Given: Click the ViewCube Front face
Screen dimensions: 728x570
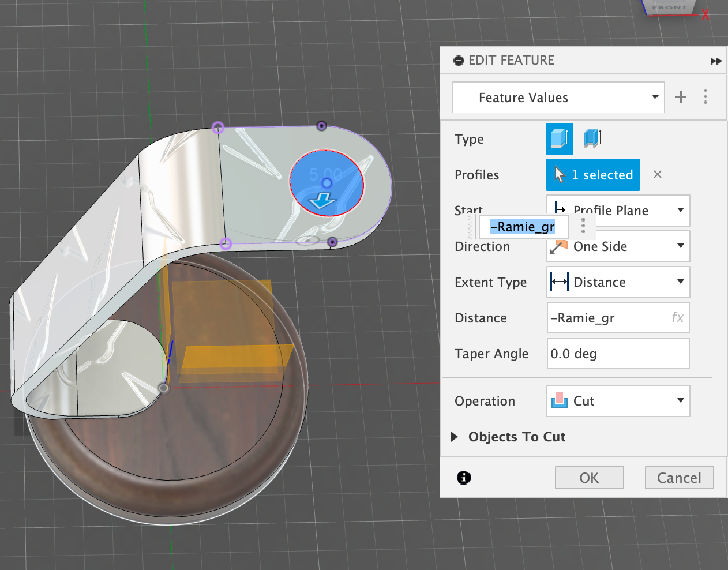Looking at the screenshot, I should click(669, 7).
